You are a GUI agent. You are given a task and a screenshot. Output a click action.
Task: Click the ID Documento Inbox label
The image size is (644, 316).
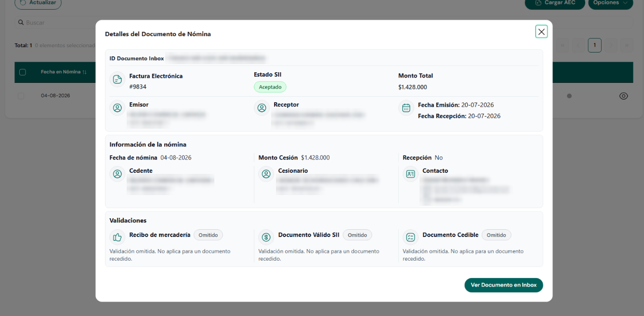click(x=137, y=58)
